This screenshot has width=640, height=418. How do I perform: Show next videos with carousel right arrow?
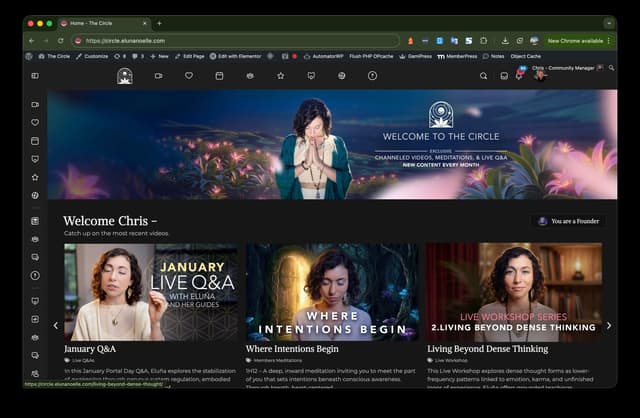609,325
